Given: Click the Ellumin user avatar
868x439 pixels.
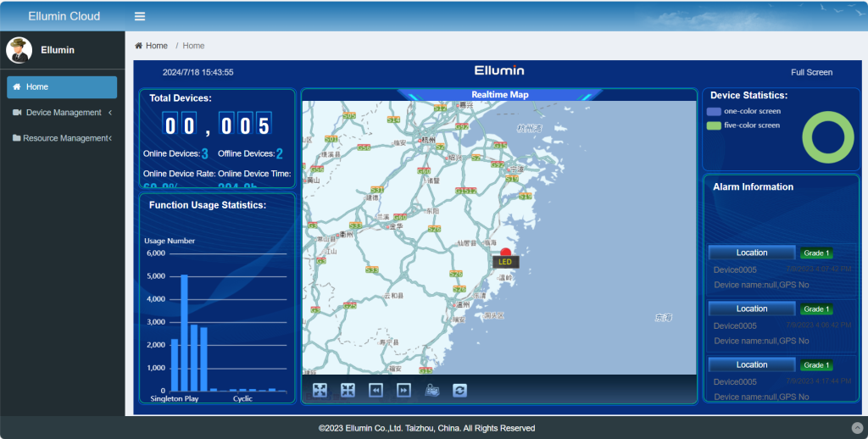Looking at the screenshot, I should (19, 50).
